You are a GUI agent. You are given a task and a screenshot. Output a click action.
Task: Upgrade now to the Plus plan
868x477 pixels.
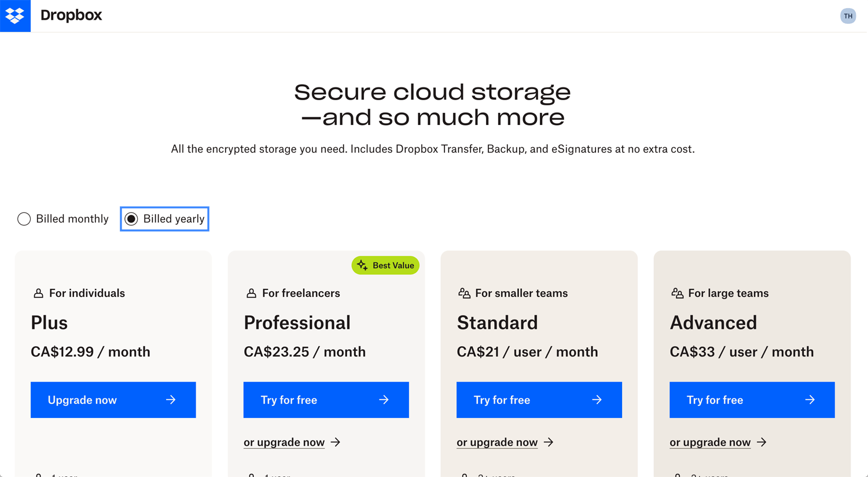click(113, 400)
